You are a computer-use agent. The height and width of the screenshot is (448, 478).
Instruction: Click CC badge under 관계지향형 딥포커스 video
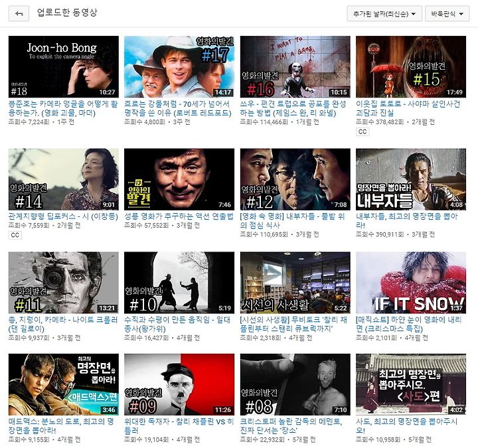(x=15, y=235)
